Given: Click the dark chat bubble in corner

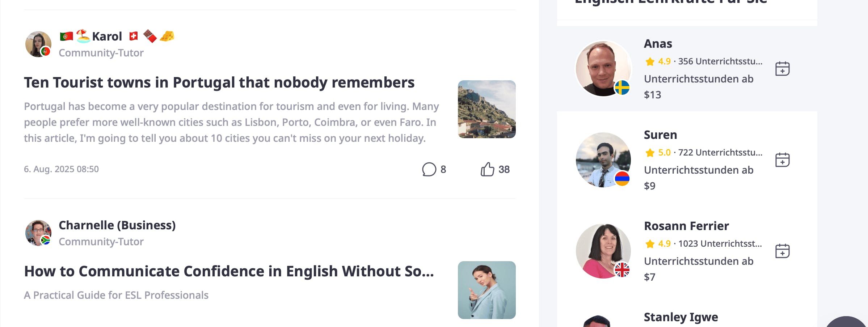Looking at the screenshot, I should 847,322.
